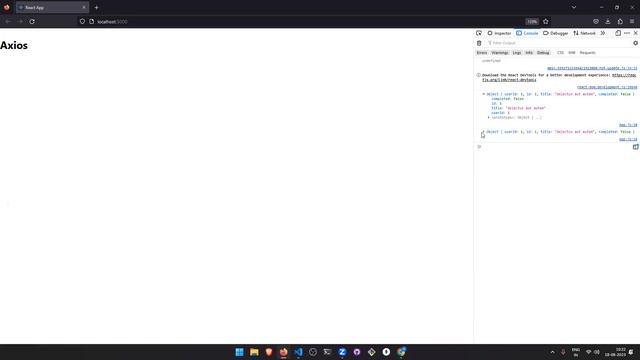640x360 pixels.
Task: Open hot-update.js source link
Action: [592, 68]
